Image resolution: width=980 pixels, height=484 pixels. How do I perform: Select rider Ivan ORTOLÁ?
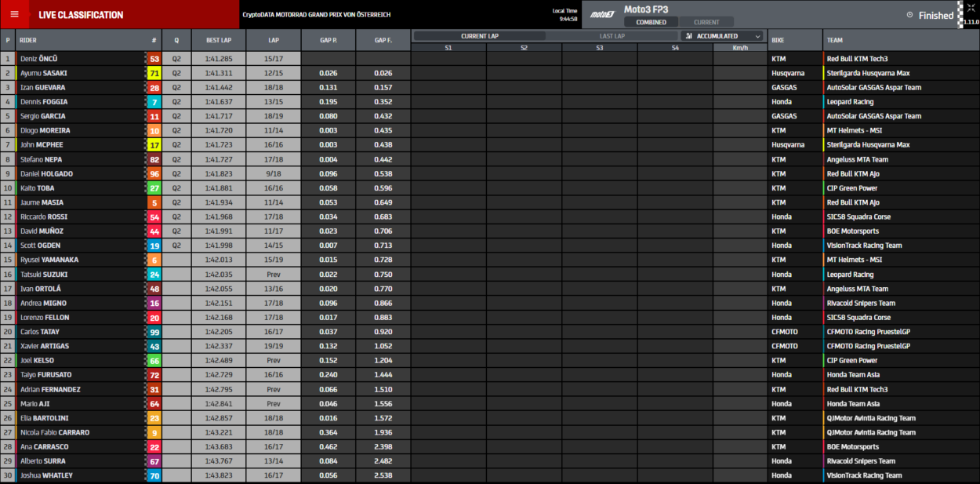point(42,289)
